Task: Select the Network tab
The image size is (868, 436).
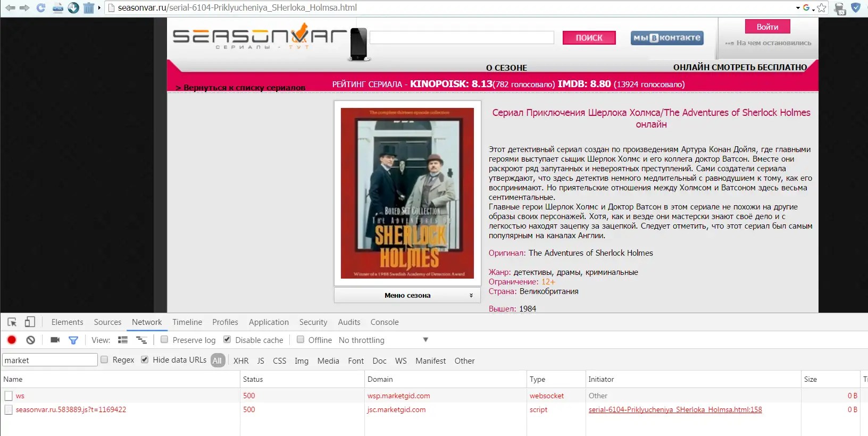Action: point(147,322)
